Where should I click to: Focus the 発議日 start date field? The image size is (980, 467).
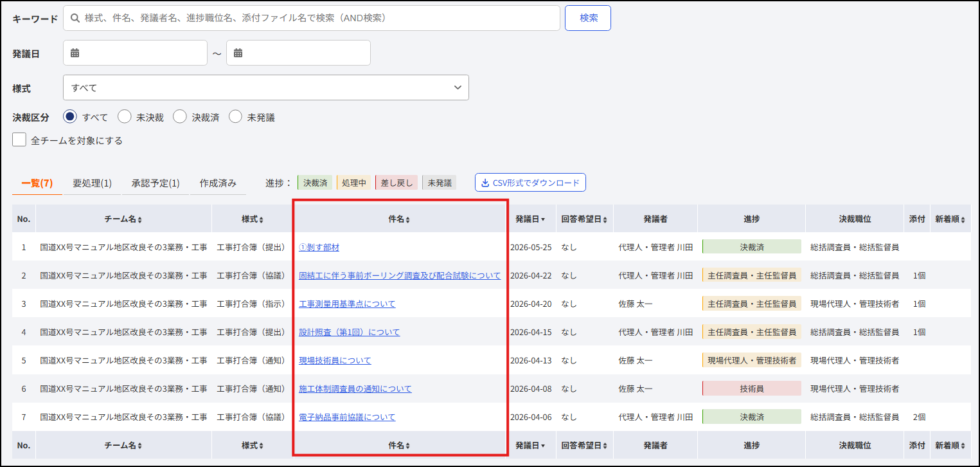(x=135, y=53)
